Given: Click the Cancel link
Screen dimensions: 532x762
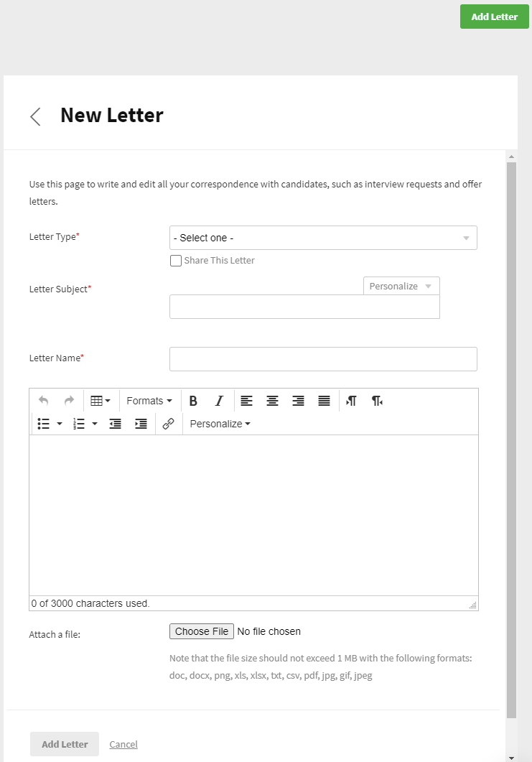Looking at the screenshot, I should coord(123,744).
